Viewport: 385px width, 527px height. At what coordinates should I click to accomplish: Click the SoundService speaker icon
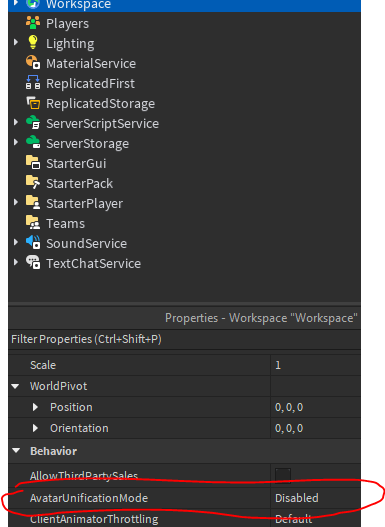click(x=33, y=243)
